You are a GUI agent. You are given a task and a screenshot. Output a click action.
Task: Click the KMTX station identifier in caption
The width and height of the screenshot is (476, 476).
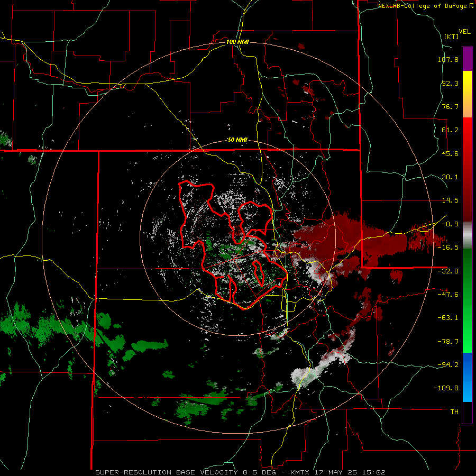300,472
